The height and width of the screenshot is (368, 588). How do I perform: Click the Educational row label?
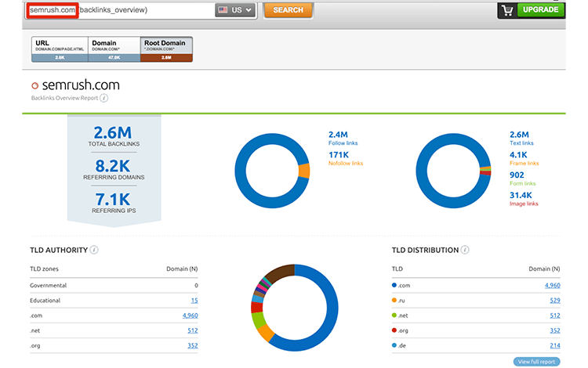click(45, 300)
